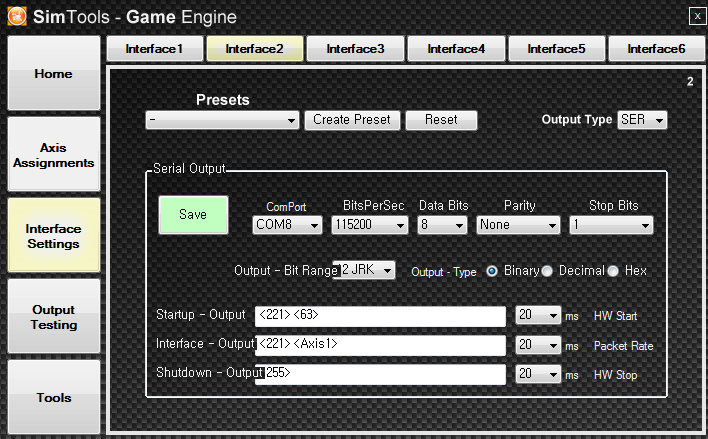Click the 'Output - Type' label
The image size is (708, 439).
tap(444, 272)
